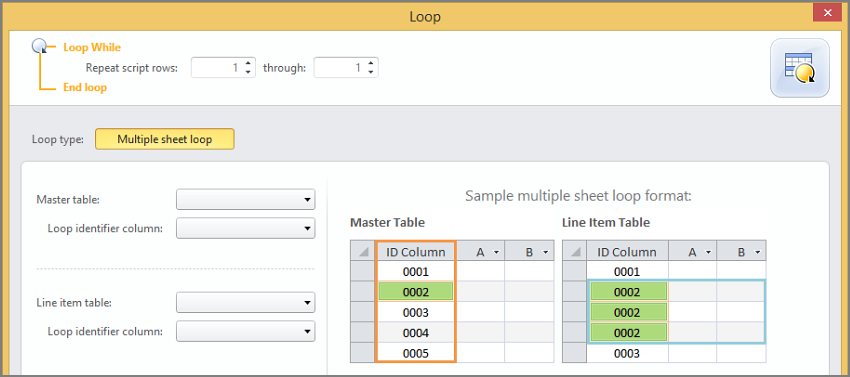Screen dimensions: 850x377
Task: Open the Master table dropdown
Action: [246, 200]
